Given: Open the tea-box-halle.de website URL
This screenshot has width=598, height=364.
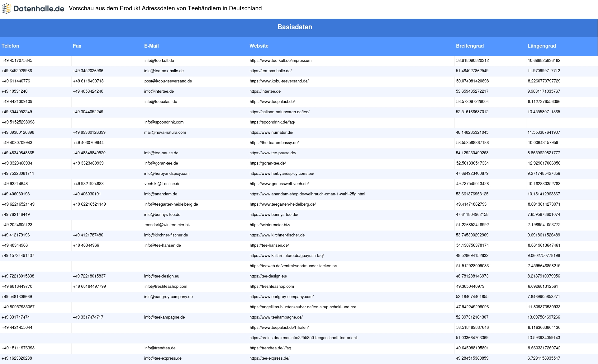Looking at the screenshot, I should tap(271, 71).
